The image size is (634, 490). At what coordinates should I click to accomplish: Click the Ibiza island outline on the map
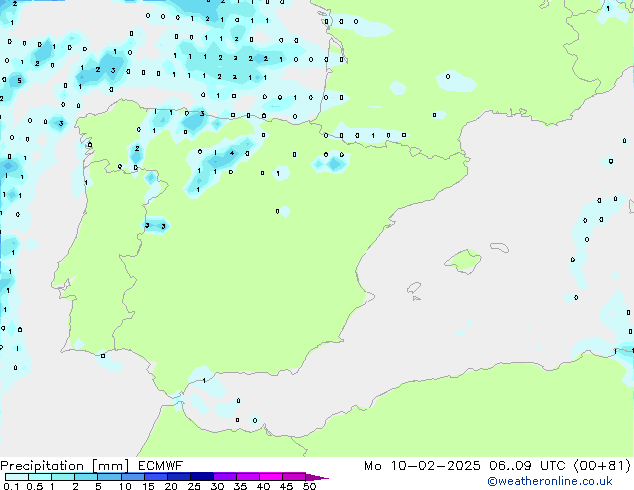tap(414, 288)
